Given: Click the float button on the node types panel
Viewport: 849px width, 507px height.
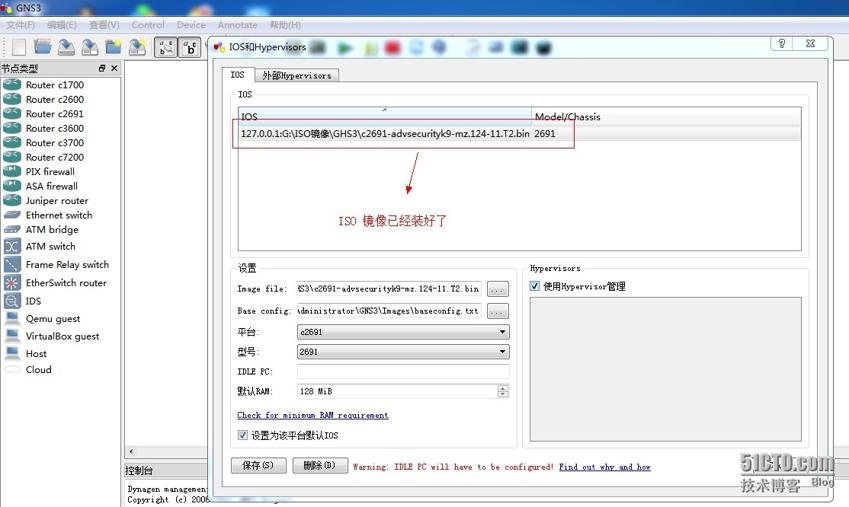Looking at the screenshot, I should [102, 68].
